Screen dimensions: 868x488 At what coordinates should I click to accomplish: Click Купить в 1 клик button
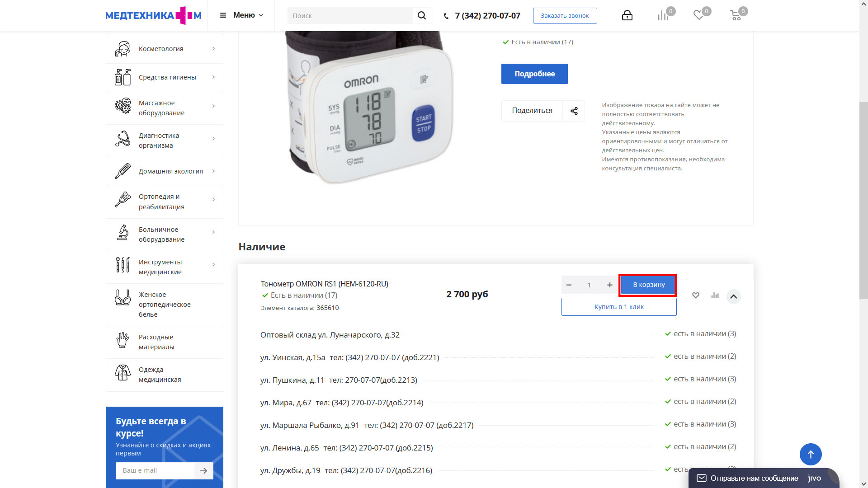point(619,307)
